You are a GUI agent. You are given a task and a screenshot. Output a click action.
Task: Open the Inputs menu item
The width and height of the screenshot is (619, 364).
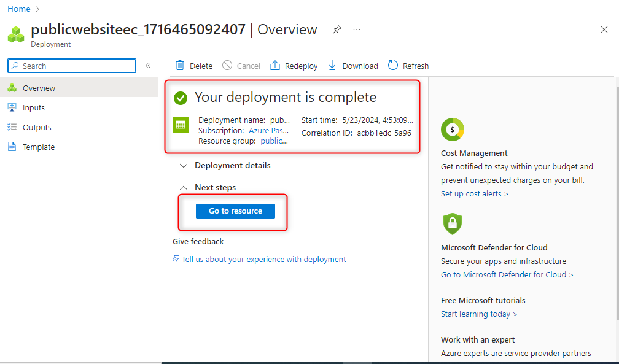tap(34, 108)
